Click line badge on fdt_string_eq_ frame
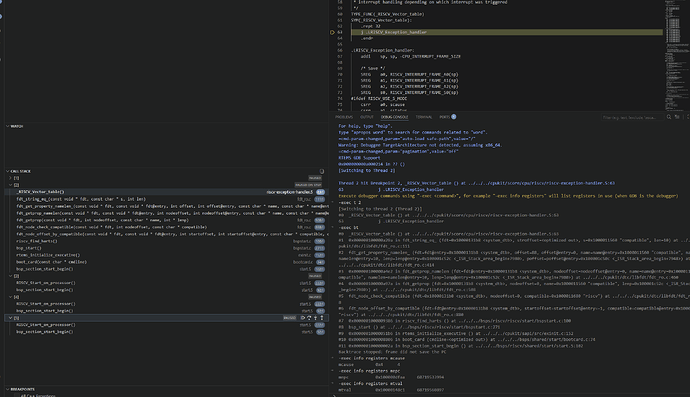Image resolution: width=690 pixels, height=397 pixels. point(319,199)
